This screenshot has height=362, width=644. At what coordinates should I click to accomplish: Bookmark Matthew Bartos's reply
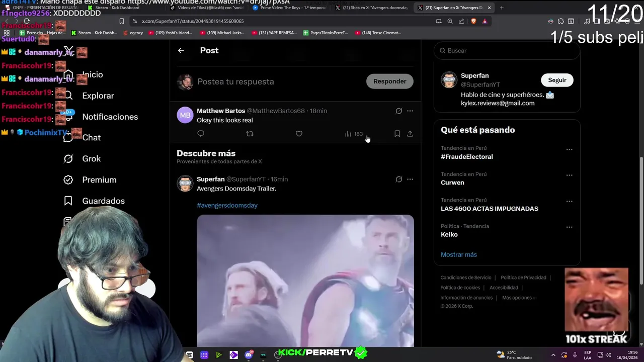click(397, 133)
